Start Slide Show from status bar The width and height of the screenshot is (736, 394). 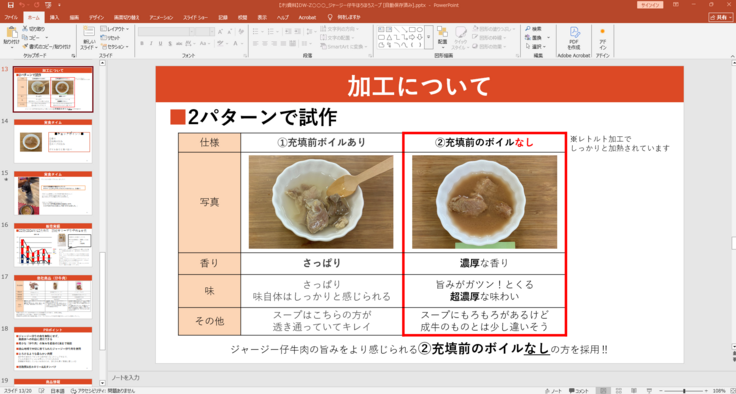tap(649, 391)
